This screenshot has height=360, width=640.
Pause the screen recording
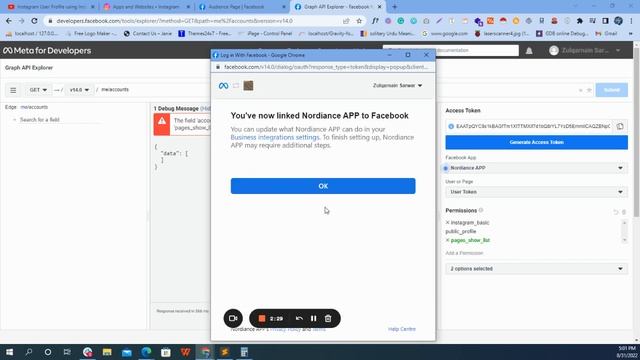(313, 318)
